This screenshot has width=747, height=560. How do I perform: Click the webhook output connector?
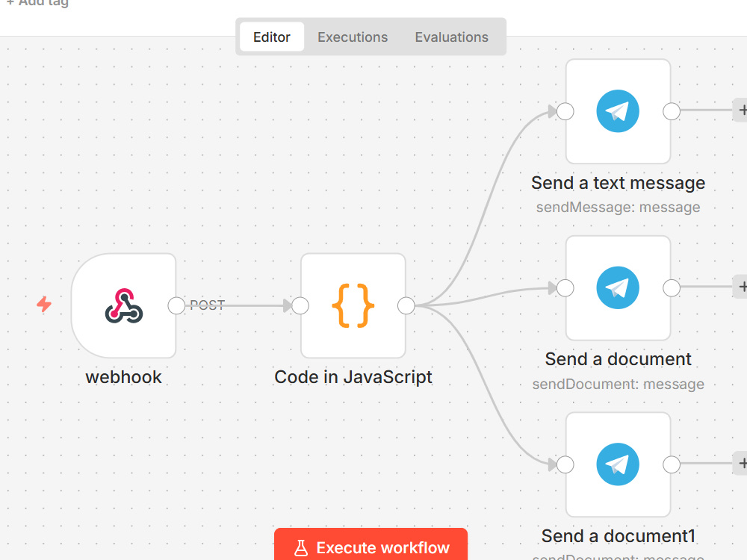[x=176, y=305]
